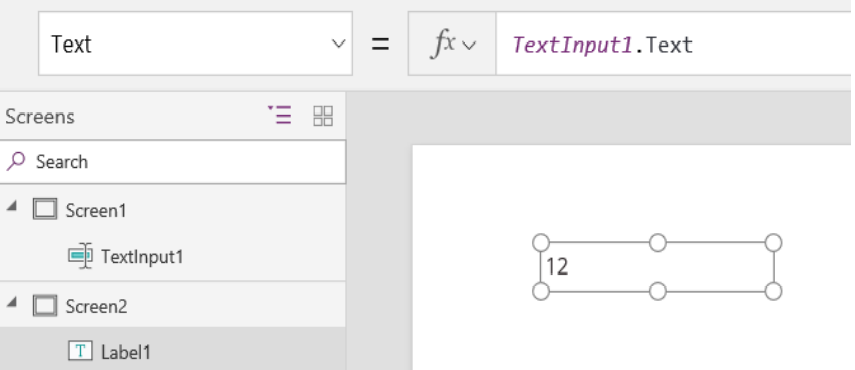
Task: Switch to thumbnail grid view icon
Action: click(323, 116)
